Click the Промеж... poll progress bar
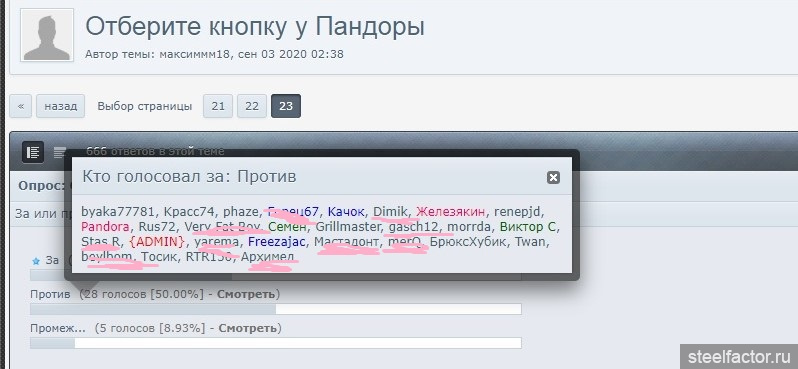This screenshot has width=798, height=369. tap(276, 343)
